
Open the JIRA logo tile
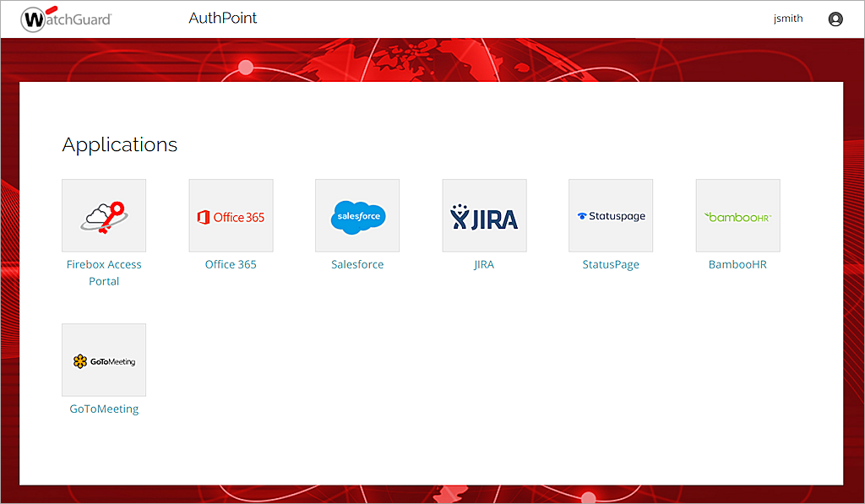point(484,215)
